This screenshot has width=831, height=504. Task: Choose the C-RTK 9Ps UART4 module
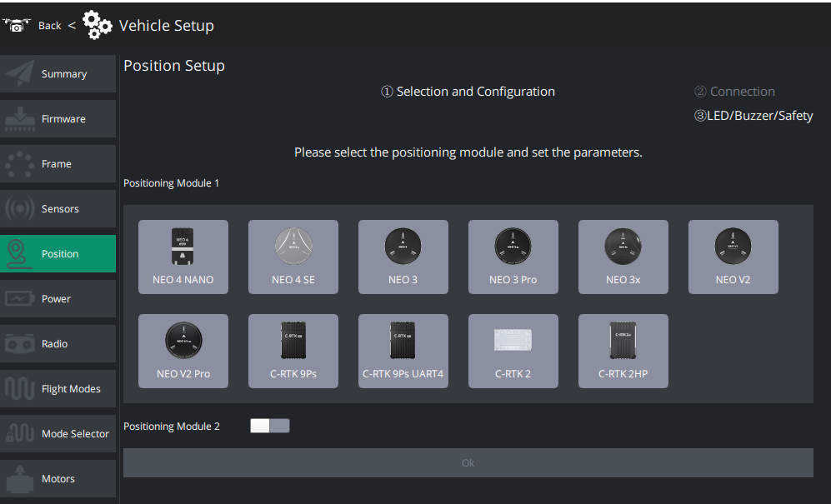403,351
